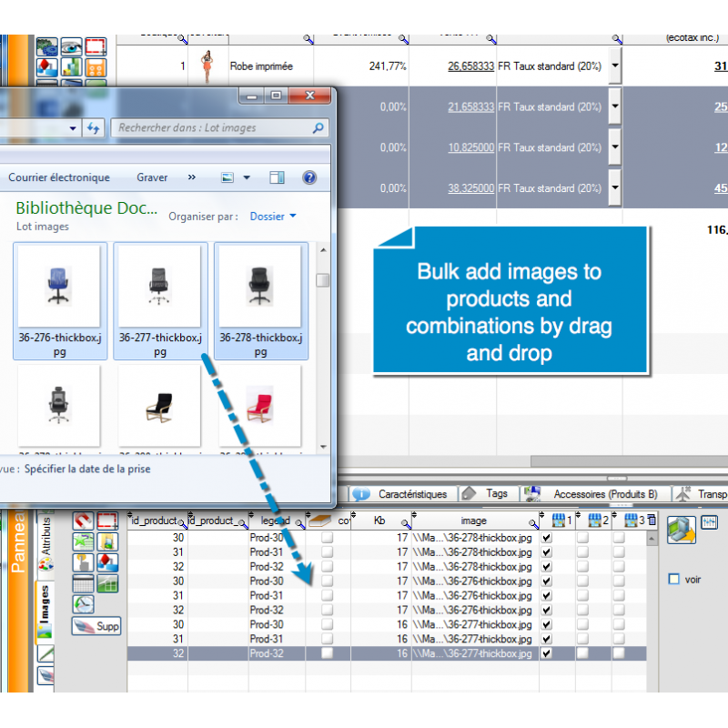Click the clock icon in Images toolbar
728x728 pixels.
(x=83, y=603)
